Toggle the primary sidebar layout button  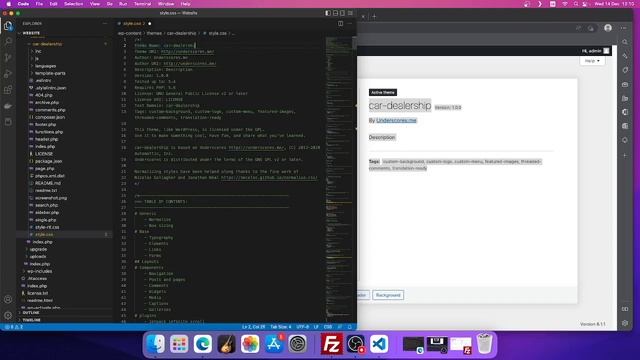click(x=328, y=13)
